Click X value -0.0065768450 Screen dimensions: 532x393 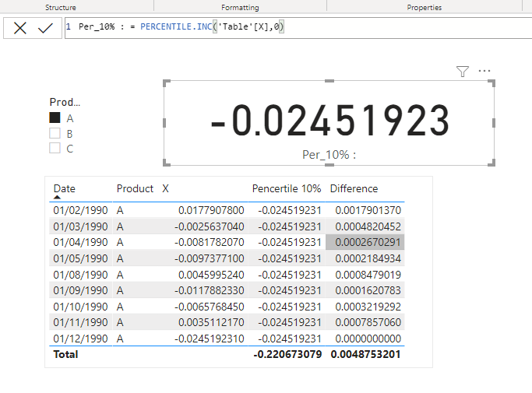point(209,307)
